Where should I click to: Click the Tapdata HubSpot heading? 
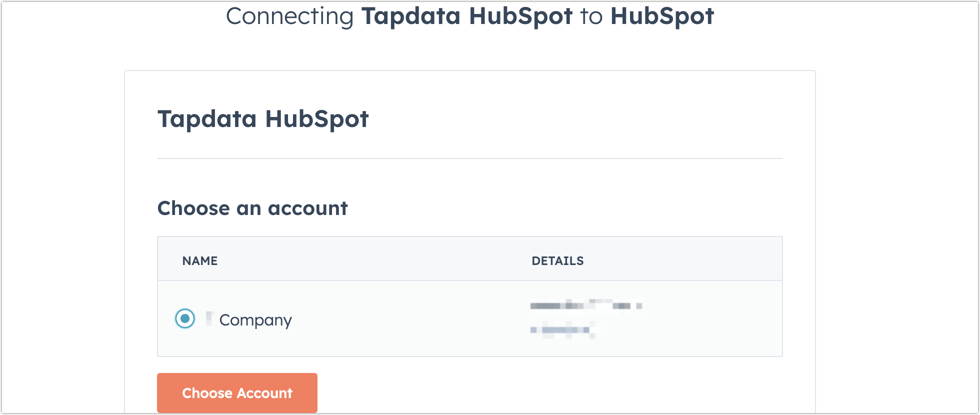click(262, 119)
